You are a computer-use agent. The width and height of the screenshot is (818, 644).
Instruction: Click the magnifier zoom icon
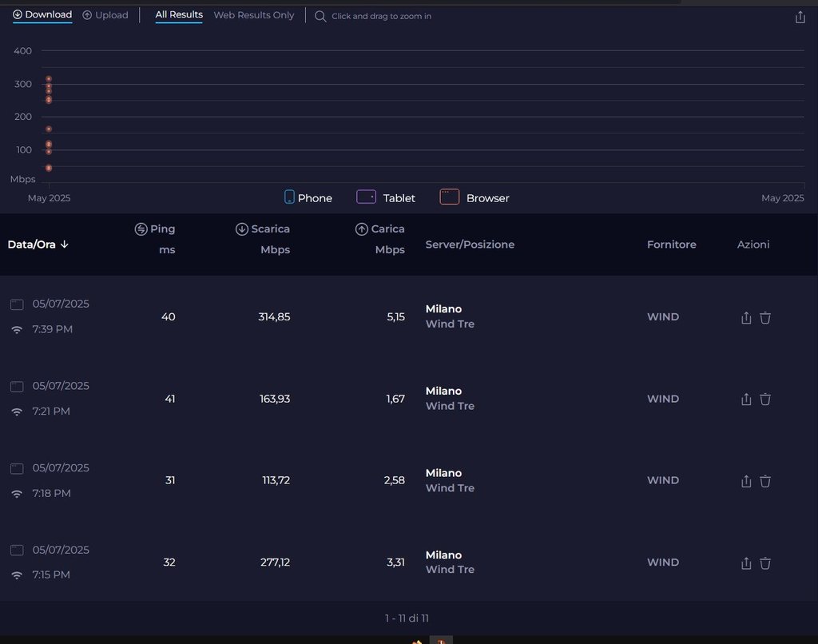(320, 16)
